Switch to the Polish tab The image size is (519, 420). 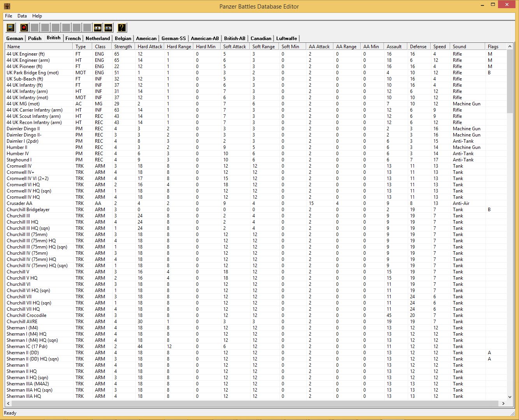(35, 38)
